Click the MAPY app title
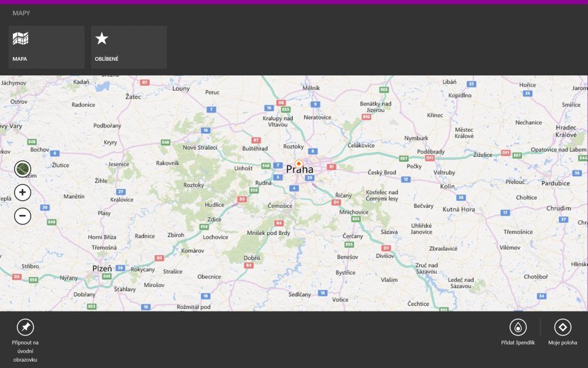Image resolution: width=588 pixels, height=368 pixels. tap(21, 12)
